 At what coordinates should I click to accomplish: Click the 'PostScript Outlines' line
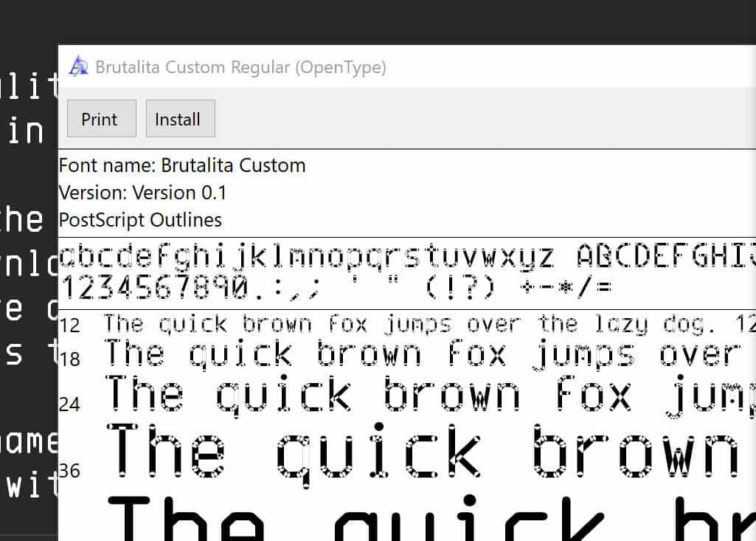tap(140, 220)
